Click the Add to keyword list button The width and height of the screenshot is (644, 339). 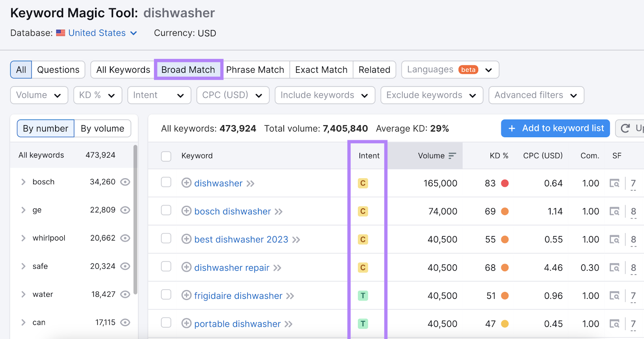[x=555, y=128]
